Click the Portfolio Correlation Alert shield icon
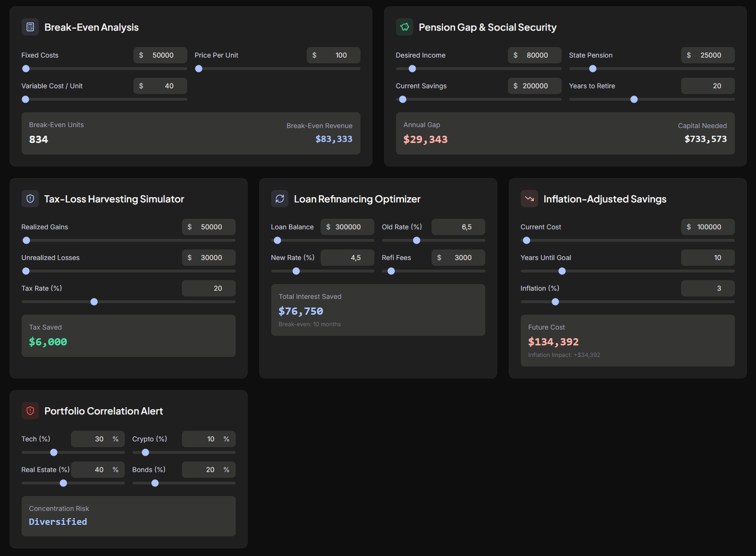The image size is (756, 556). (30, 411)
